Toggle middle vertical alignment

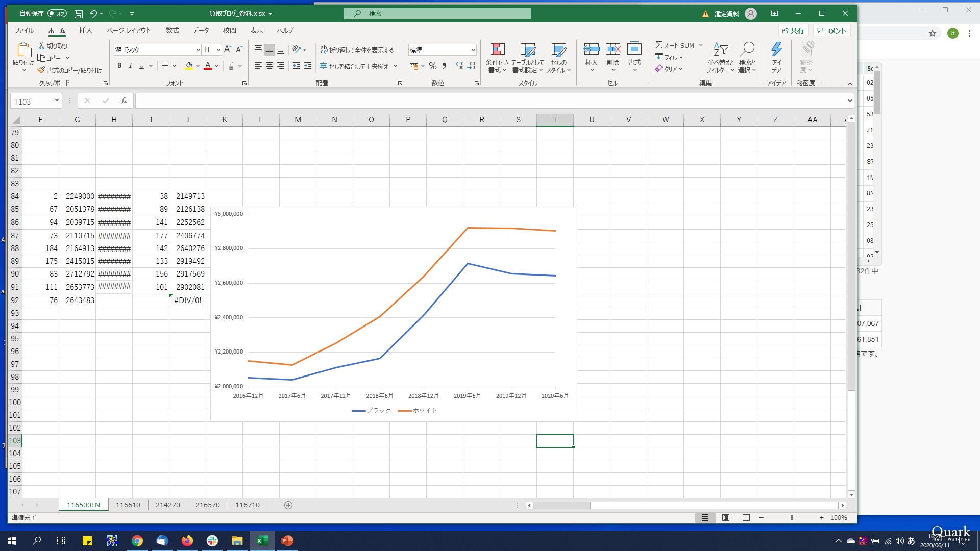[269, 49]
